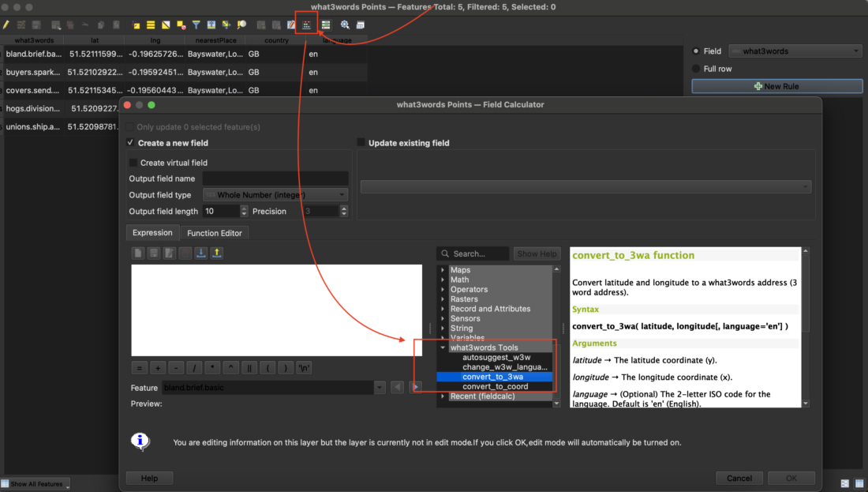
Task: Click the Show Help button
Action: [x=537, y=254]
